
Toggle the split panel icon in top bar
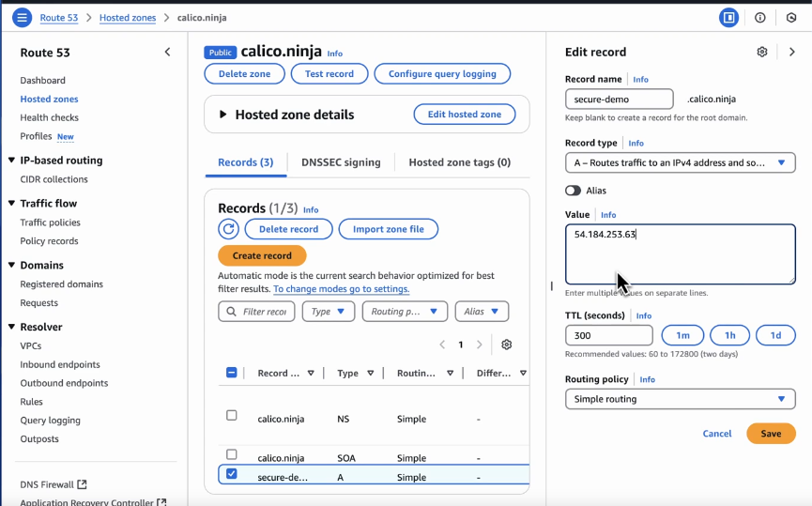(728, 18)
